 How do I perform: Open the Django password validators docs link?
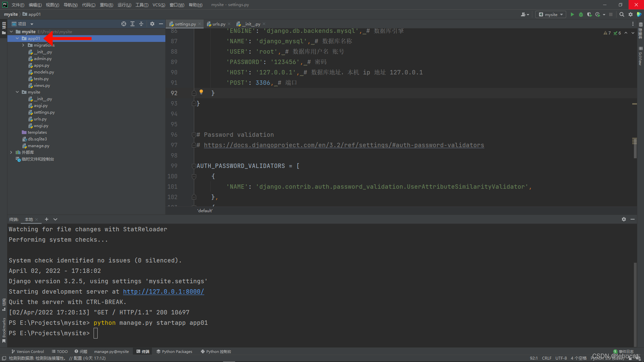344,145
